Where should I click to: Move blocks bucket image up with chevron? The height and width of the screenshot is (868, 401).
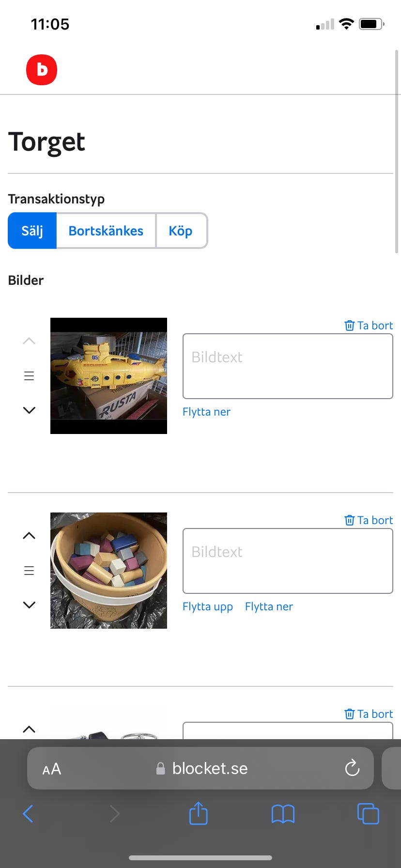(29, 536)
